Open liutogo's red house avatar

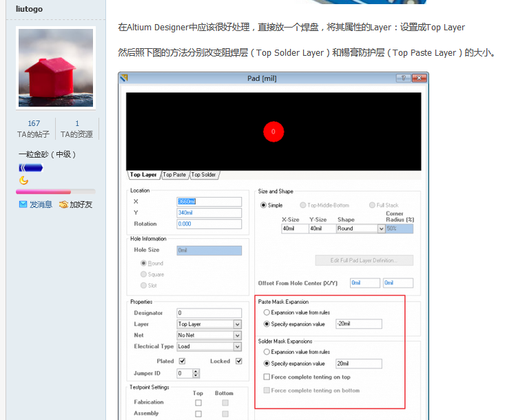[x=56, y=68]
